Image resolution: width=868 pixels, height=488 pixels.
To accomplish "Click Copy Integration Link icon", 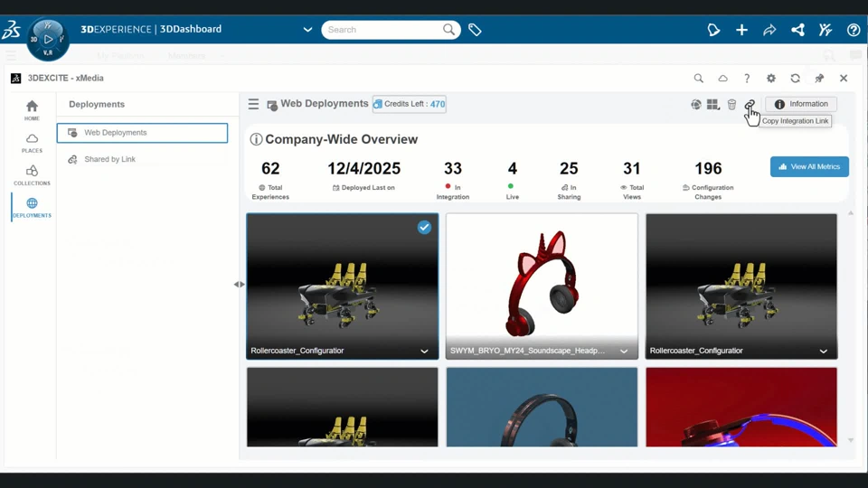I will pos(750,105).
